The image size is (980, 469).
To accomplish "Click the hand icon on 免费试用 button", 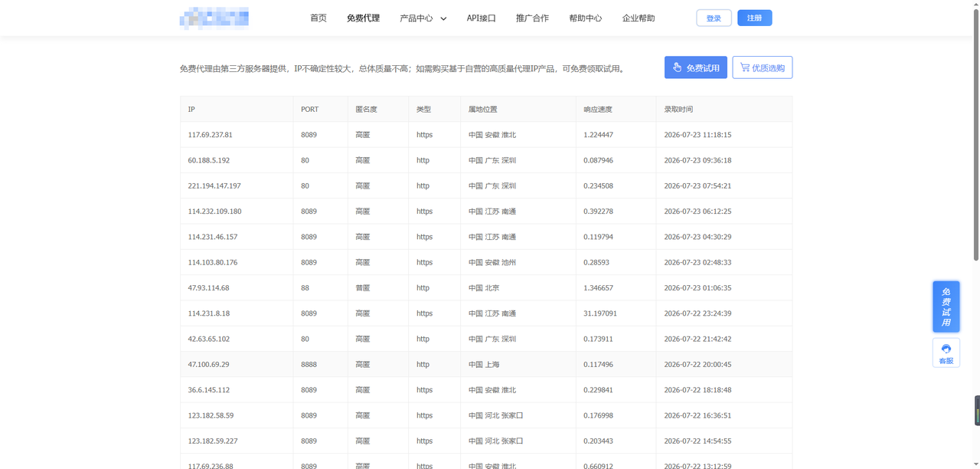I will point(677,67).
